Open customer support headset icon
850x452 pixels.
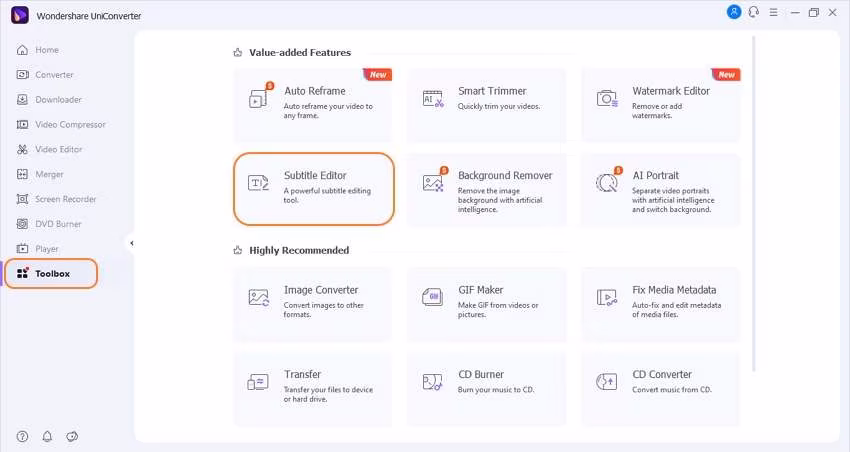[753, 12]
